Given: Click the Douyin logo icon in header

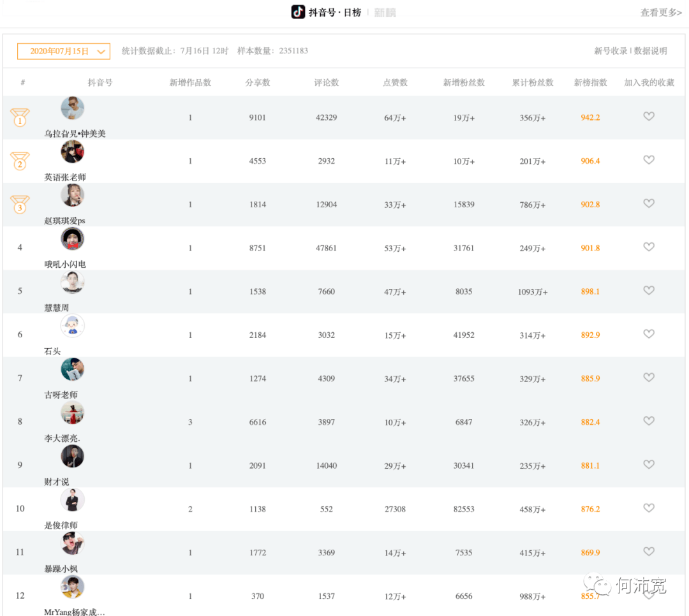Looking at the screenshot, I should (298, 12).
